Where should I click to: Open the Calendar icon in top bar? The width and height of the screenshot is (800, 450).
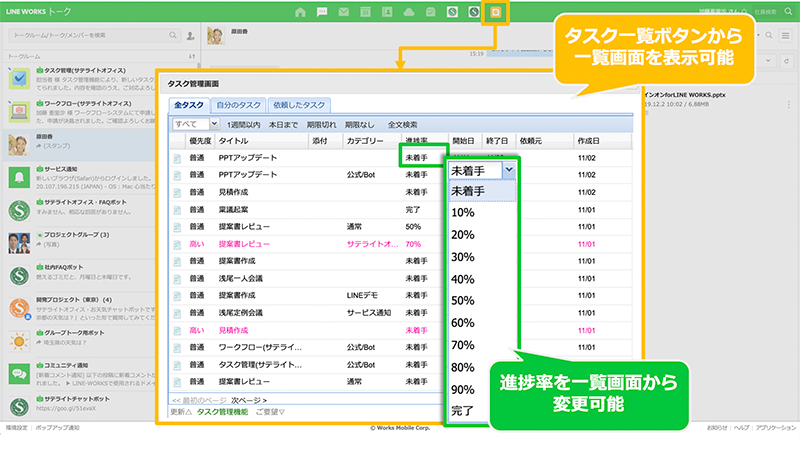point(366,12)
